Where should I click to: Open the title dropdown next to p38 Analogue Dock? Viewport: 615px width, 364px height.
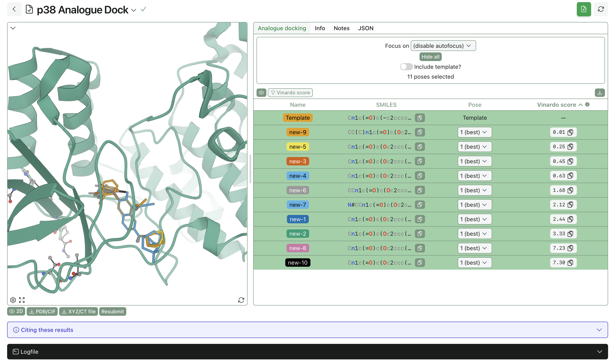pyautogui.click(x=134, y=10)
